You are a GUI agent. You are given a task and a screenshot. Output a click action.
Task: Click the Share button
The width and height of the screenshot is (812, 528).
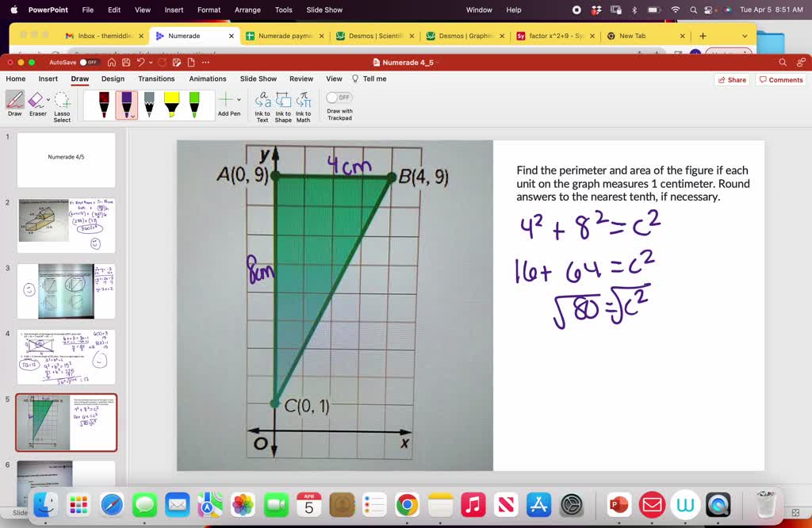pos(730,78)
